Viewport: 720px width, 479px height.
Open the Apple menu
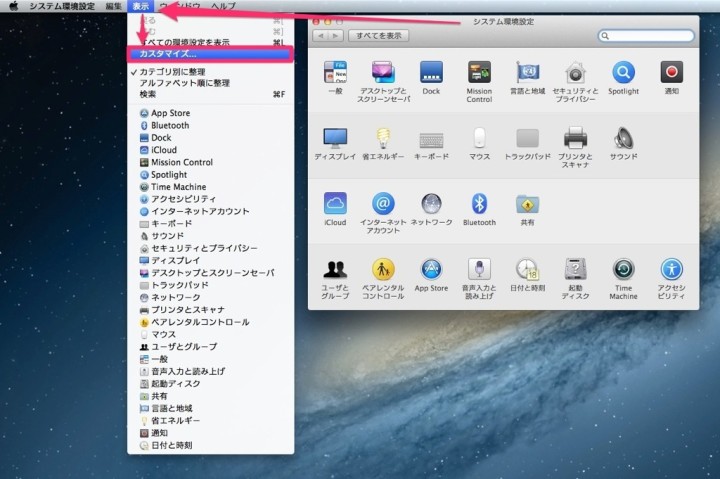tap(14, 6)
